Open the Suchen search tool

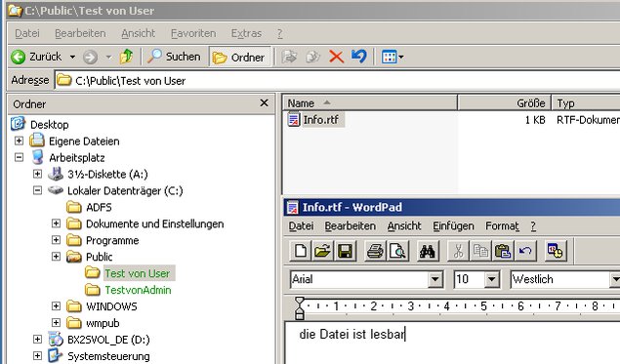point(174,57)
